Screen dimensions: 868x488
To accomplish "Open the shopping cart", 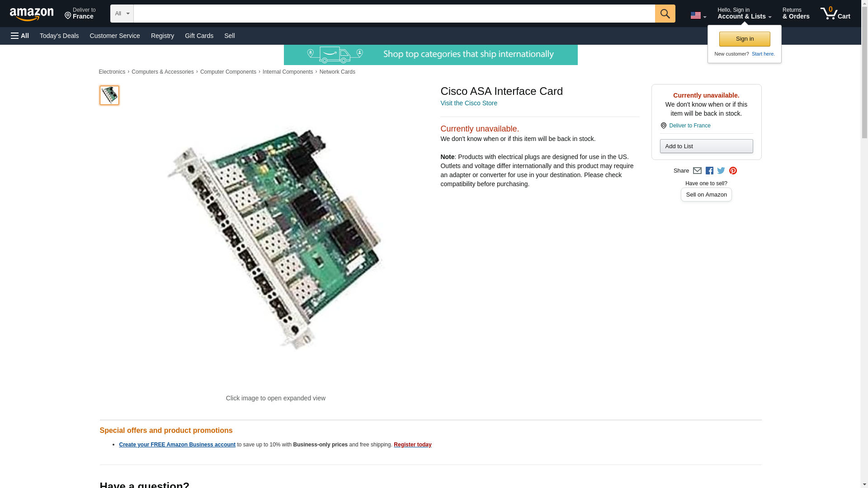I will point(835,14).
